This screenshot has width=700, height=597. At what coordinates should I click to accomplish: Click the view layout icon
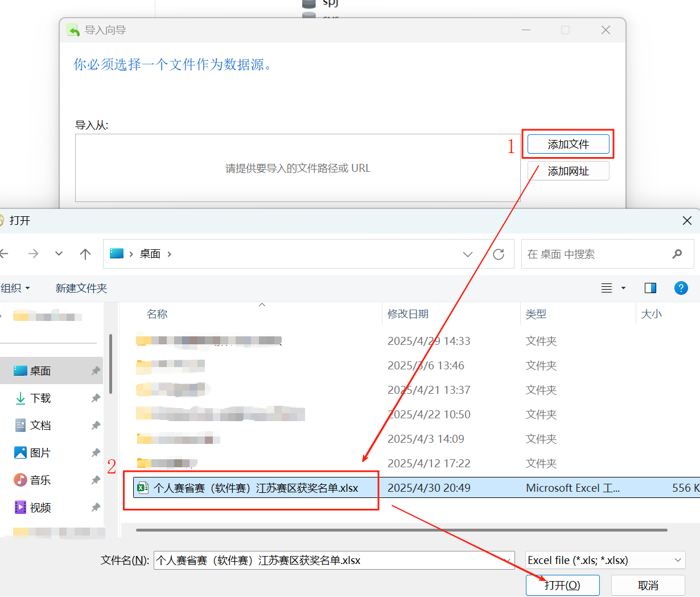point(607,288)
